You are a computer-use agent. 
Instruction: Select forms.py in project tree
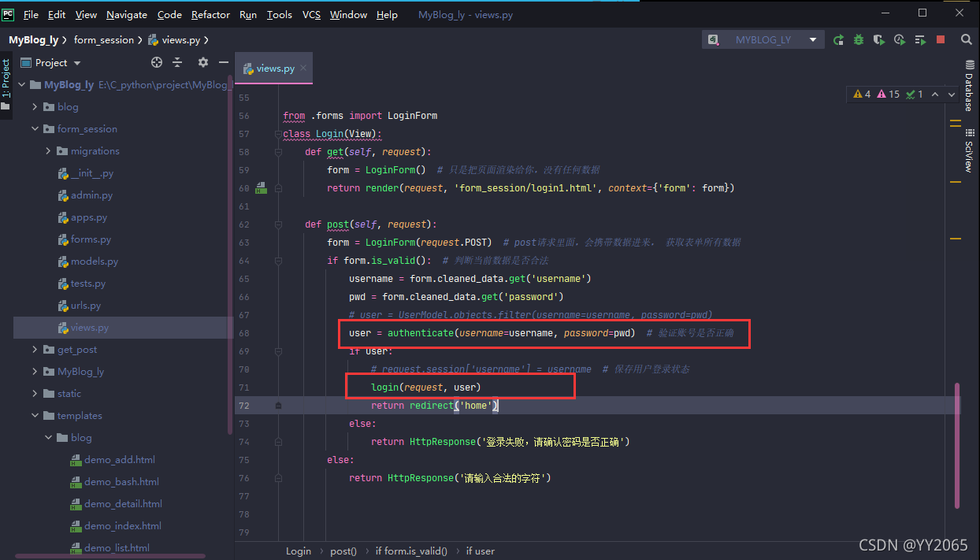pyautogui.click(x=91, y=239)
